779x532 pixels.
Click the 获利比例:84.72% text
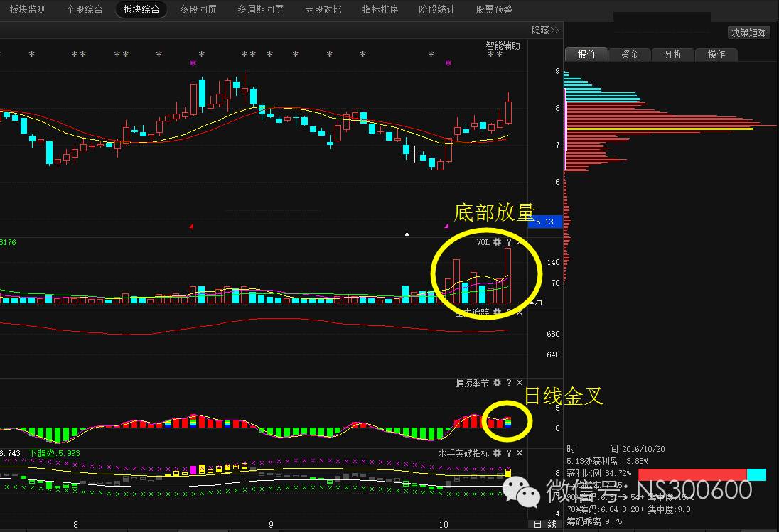click(x=598, y=474)
